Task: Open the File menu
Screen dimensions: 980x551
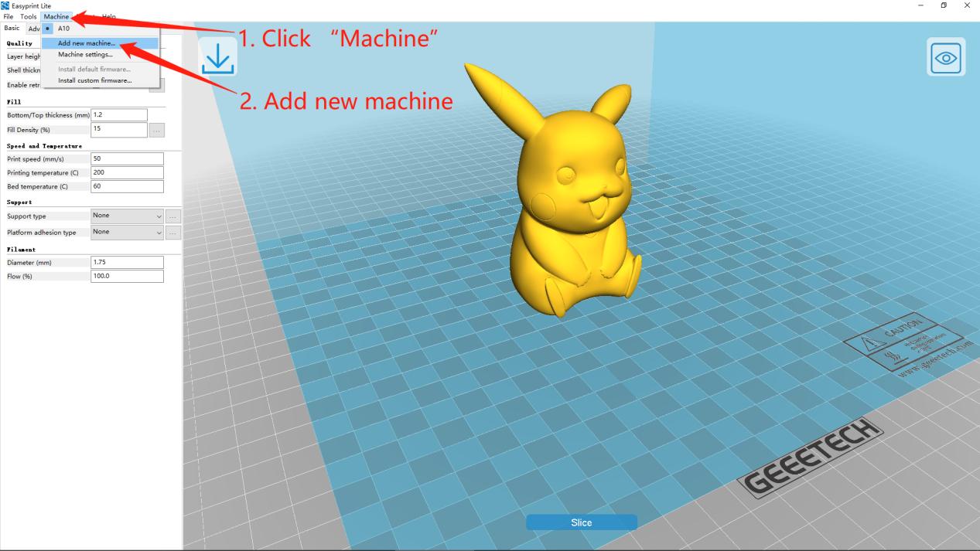Action: (10, 15)
